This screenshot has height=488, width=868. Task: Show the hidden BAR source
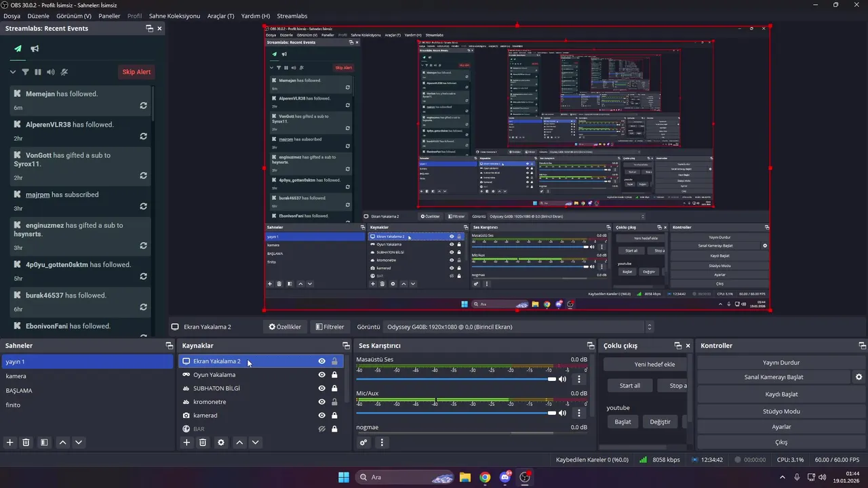click(x=322, y=429)
